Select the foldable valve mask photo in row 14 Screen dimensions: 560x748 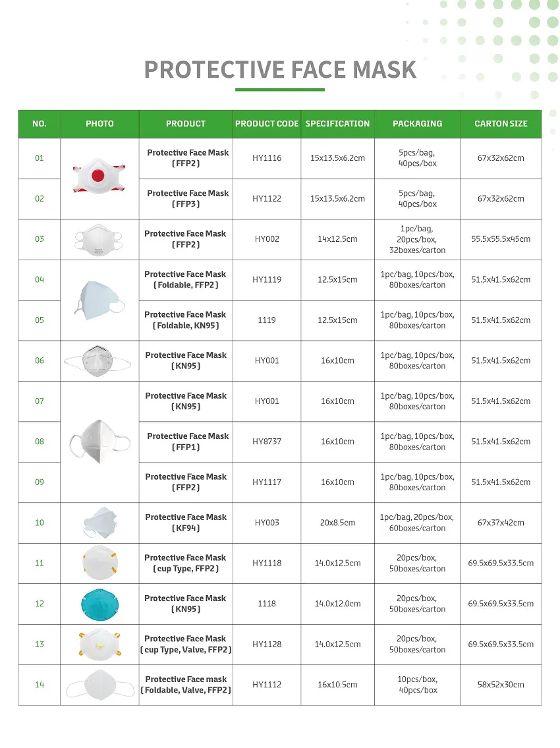99,685
